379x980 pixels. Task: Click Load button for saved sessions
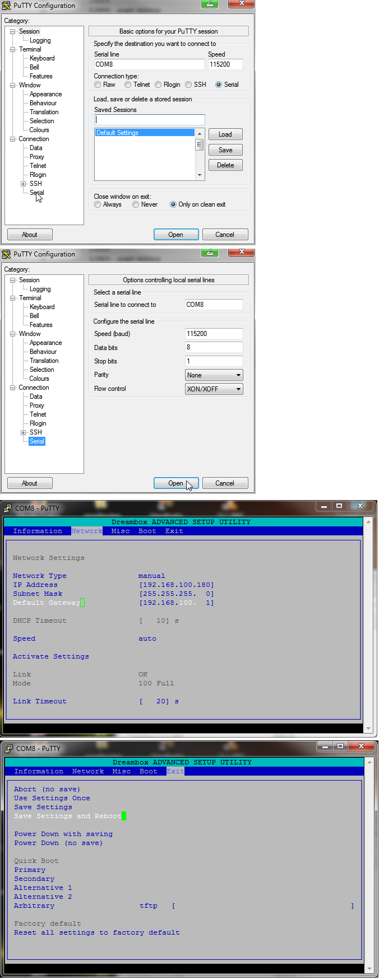point(225,134)
